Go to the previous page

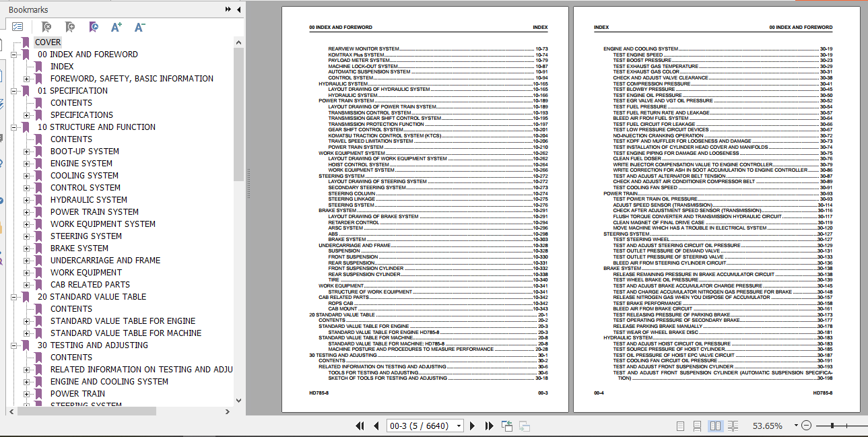click(376, 426)
